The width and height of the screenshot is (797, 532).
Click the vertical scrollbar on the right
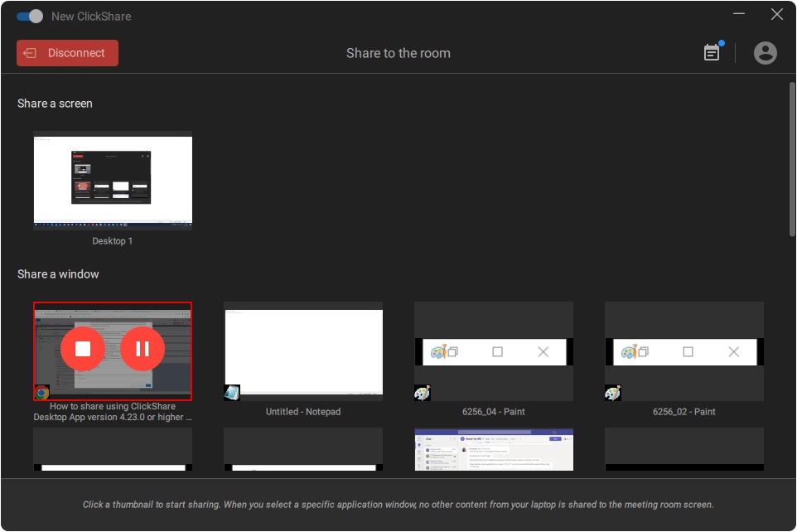point(791,159)
